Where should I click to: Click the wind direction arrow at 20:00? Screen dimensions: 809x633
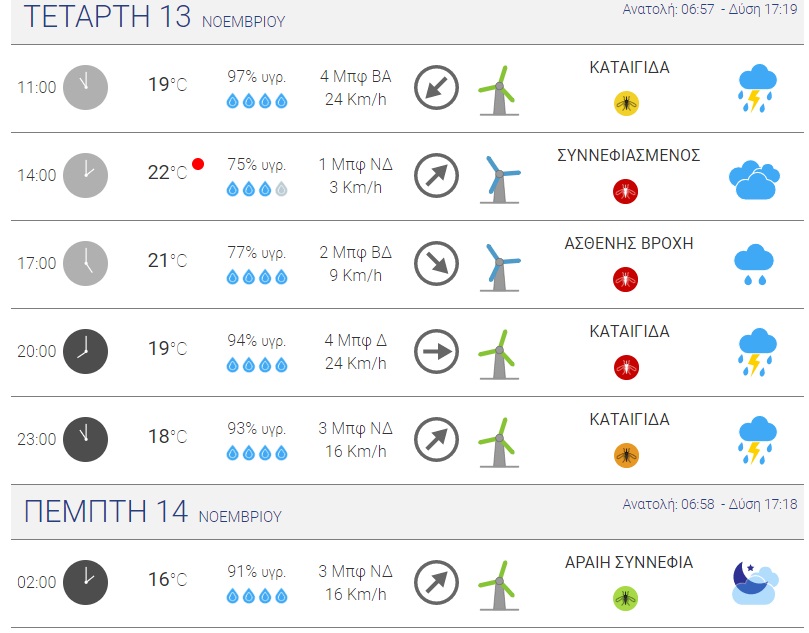(436, 350)
